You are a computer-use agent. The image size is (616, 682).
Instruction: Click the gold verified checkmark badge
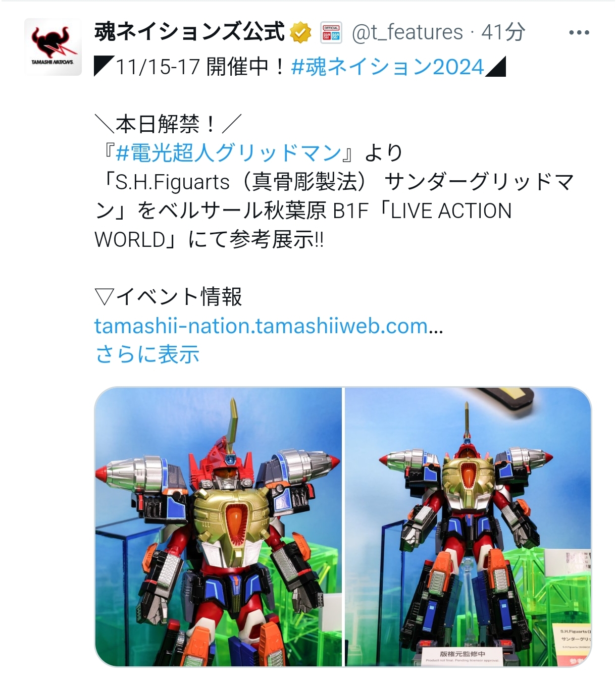pyautogui.click(x=301, y=33)
